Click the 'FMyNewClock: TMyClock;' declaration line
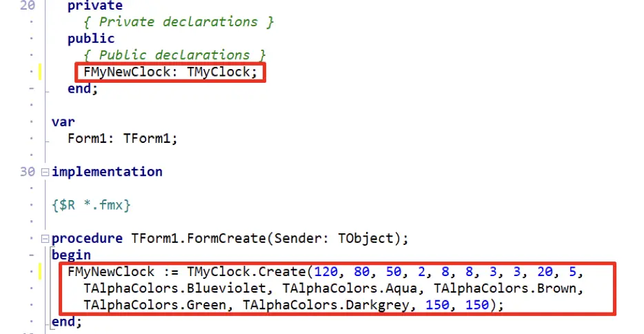This screenshot has width=644, height=334. [x=170, y=72]
